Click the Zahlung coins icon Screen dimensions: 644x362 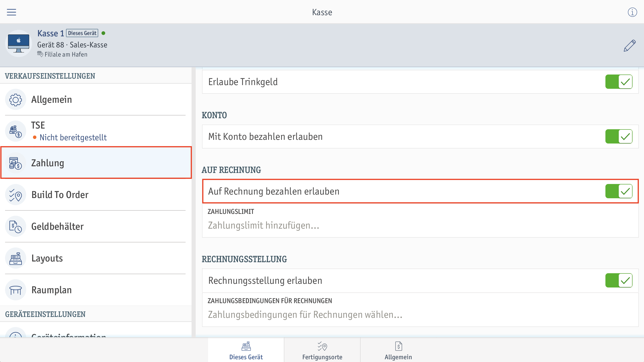[15, 163]
